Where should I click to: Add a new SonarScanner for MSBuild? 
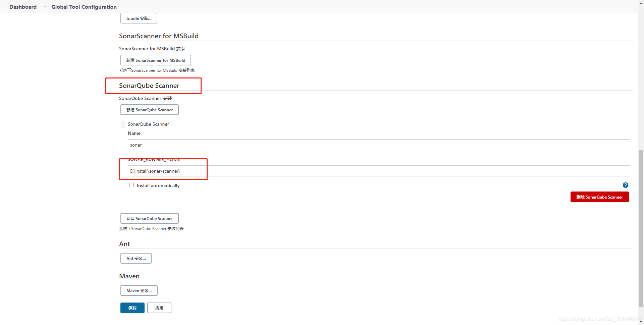tap(156, 60)
